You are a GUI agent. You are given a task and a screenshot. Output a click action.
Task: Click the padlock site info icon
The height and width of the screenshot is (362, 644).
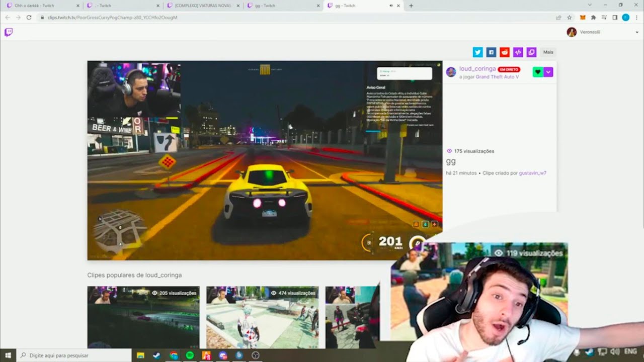coord(43,17)
